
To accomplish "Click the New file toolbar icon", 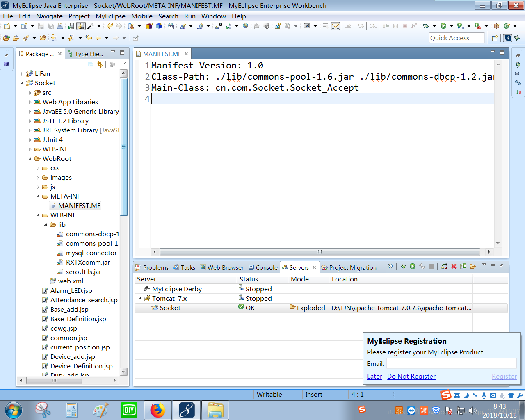I will (x=7, y=26).
